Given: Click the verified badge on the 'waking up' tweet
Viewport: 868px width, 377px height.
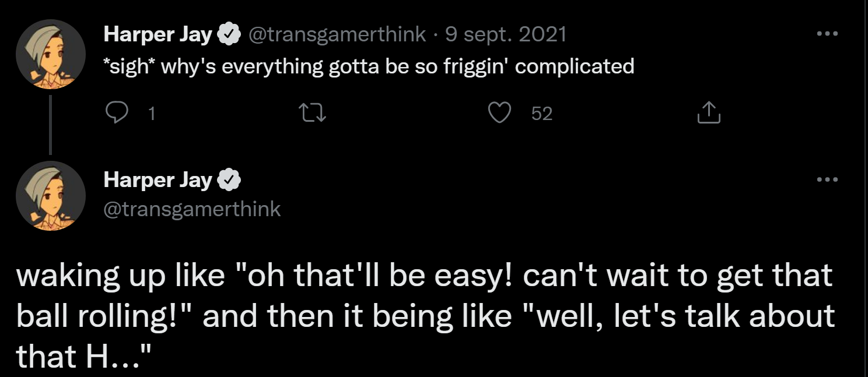Looking at the screenshot, I should [229, 181].
